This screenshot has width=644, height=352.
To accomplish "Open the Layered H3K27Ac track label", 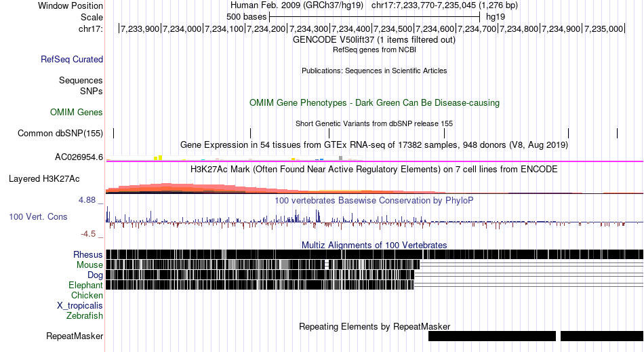I will point(44,178).
